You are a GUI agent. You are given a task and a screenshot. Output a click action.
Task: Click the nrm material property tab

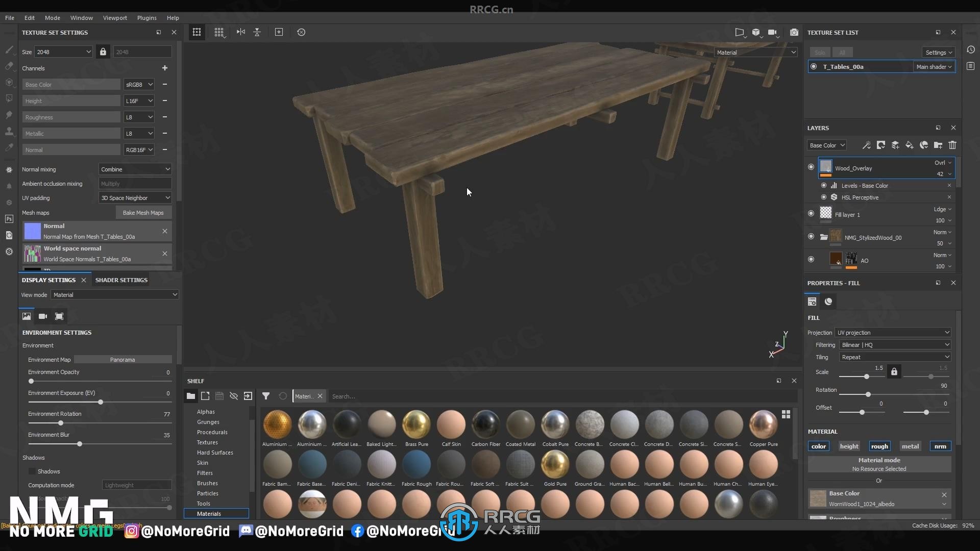pos(940,446)
